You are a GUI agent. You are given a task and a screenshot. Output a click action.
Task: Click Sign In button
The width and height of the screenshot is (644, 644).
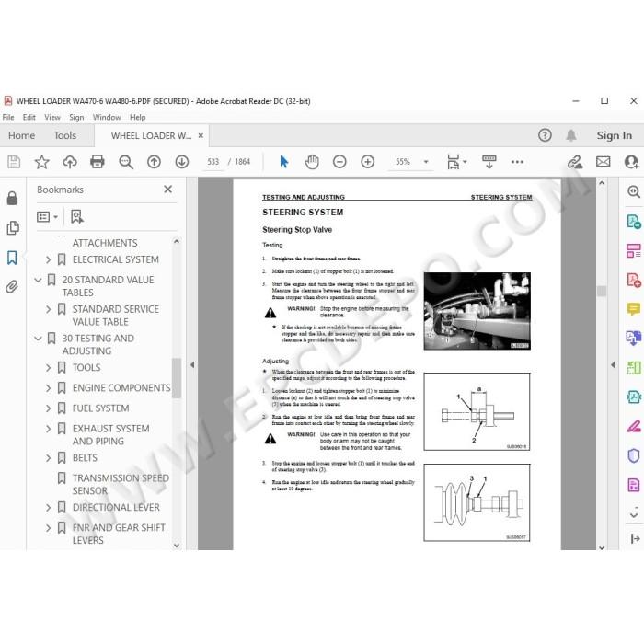[x=614, y=135]
